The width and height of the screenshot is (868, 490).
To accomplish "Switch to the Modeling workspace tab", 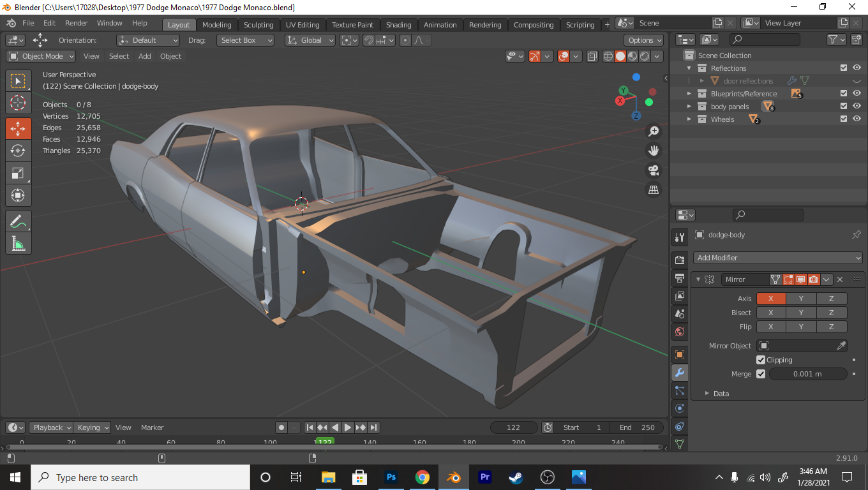I will pos(217,25).
